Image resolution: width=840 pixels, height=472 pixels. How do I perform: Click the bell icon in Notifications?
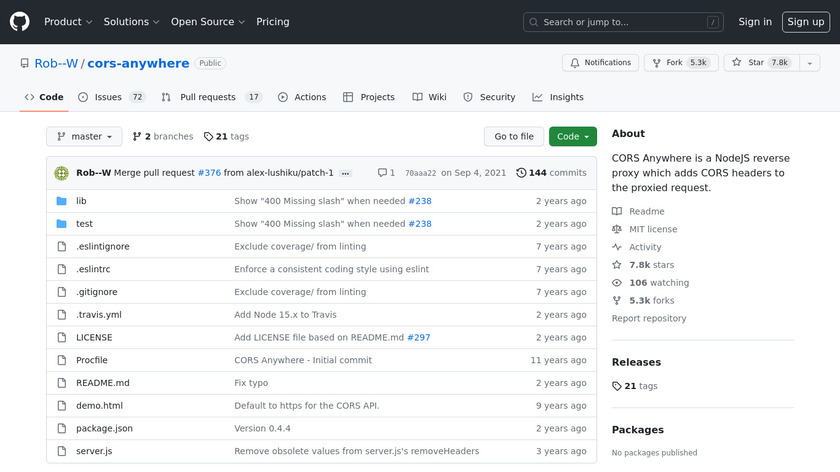575,63
